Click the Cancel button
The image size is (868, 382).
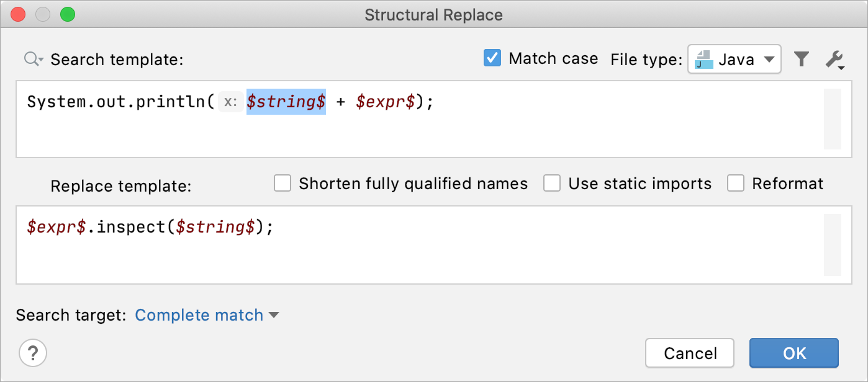point(690,353)
